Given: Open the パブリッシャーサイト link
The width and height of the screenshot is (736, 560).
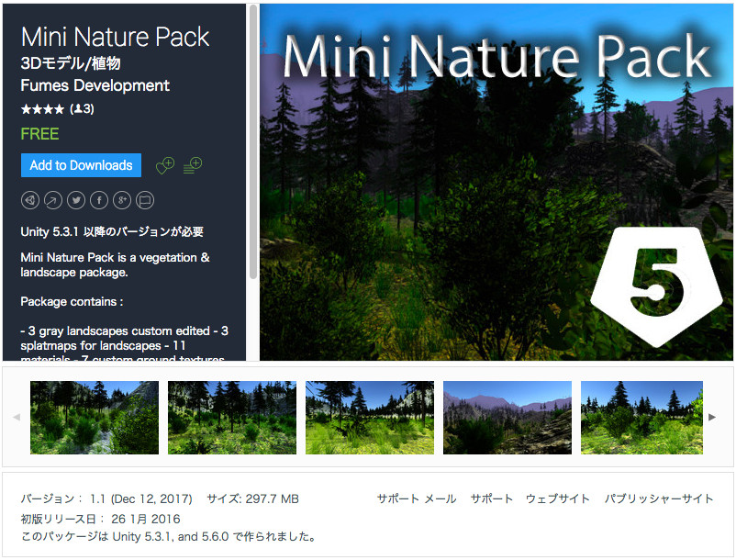Looking at the screenshot, I should tap(659, 498).
